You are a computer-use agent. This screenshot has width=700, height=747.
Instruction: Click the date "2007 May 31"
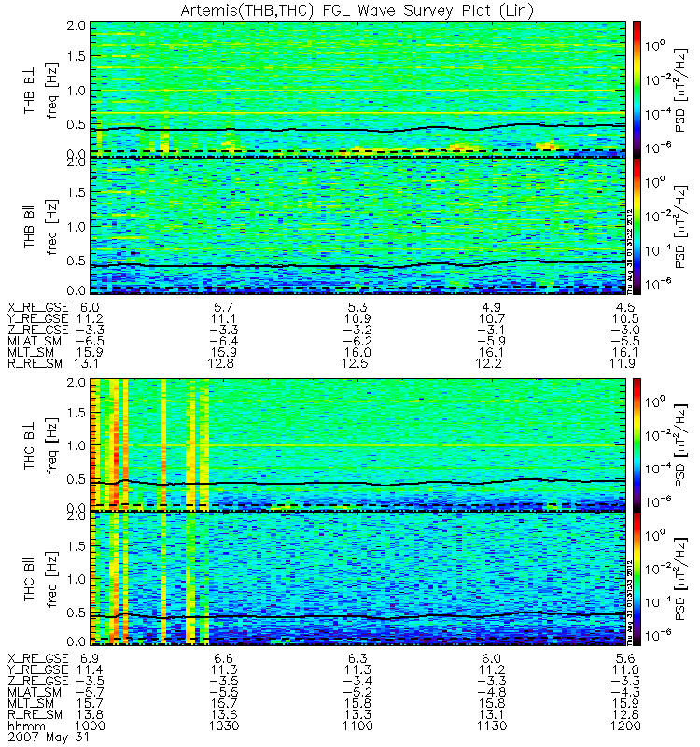point(49,737)
